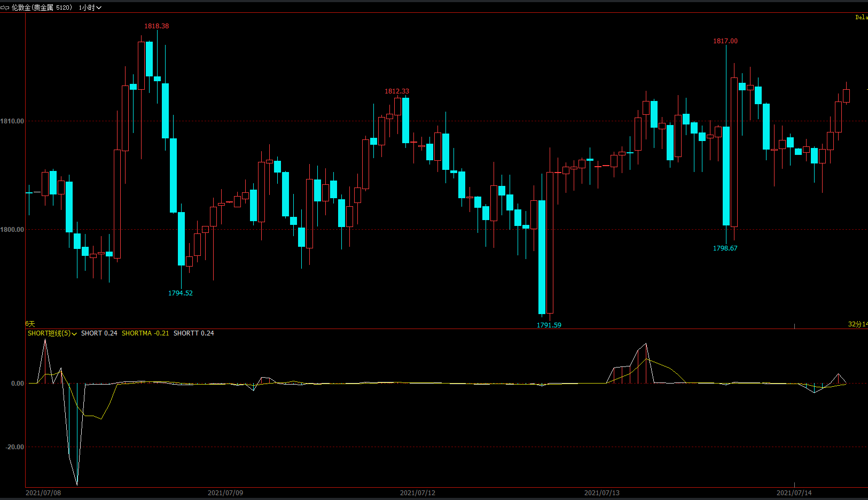Click the 1800.00 price axis label
Image resolution: width=868 pixels, height=500 pixels.
pyautogui.click(x=12, y=230)
